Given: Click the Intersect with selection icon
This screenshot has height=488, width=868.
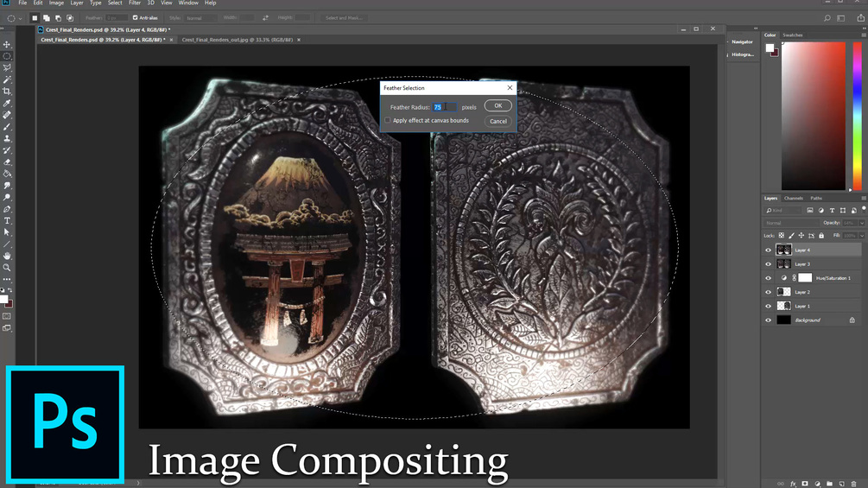Looking at the screenshot, I should coord(70,17).
